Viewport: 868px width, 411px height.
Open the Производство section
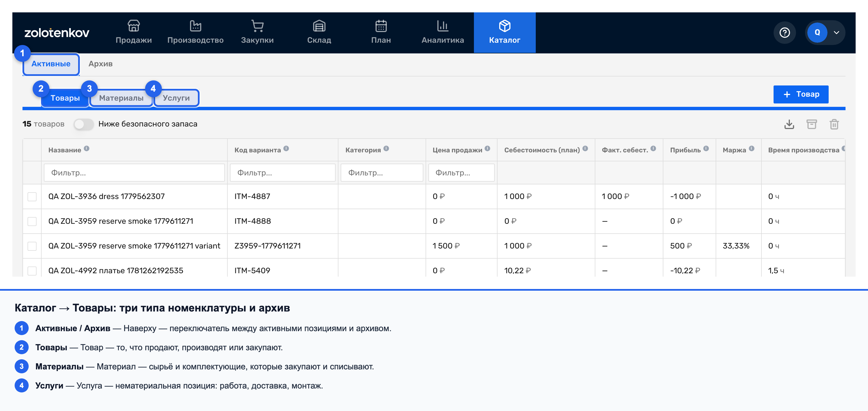[x=195, y=32]
